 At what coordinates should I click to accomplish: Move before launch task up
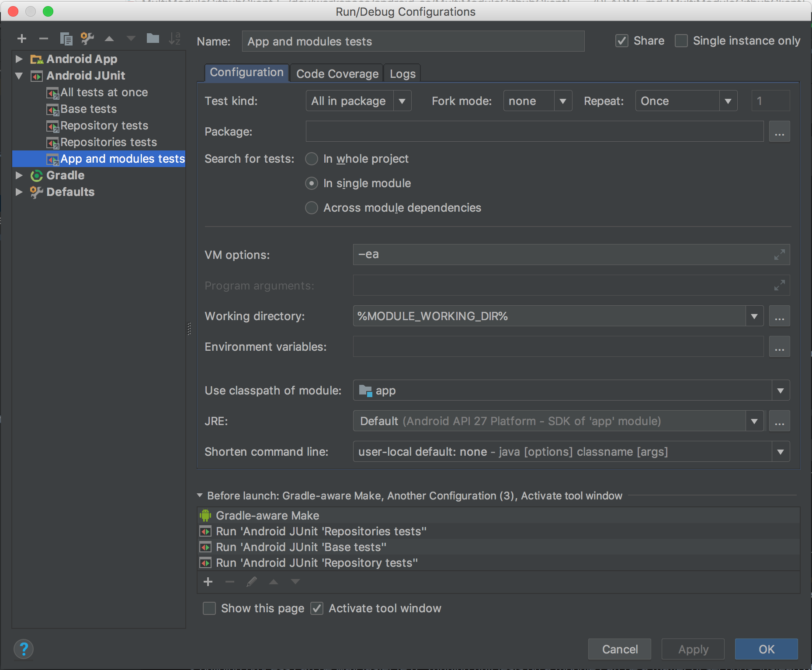274,582
